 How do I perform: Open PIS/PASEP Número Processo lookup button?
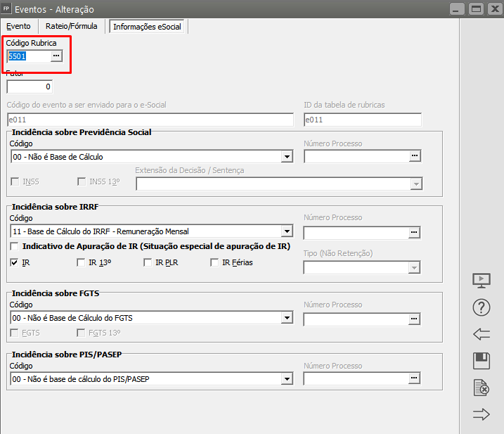[414, 378]
